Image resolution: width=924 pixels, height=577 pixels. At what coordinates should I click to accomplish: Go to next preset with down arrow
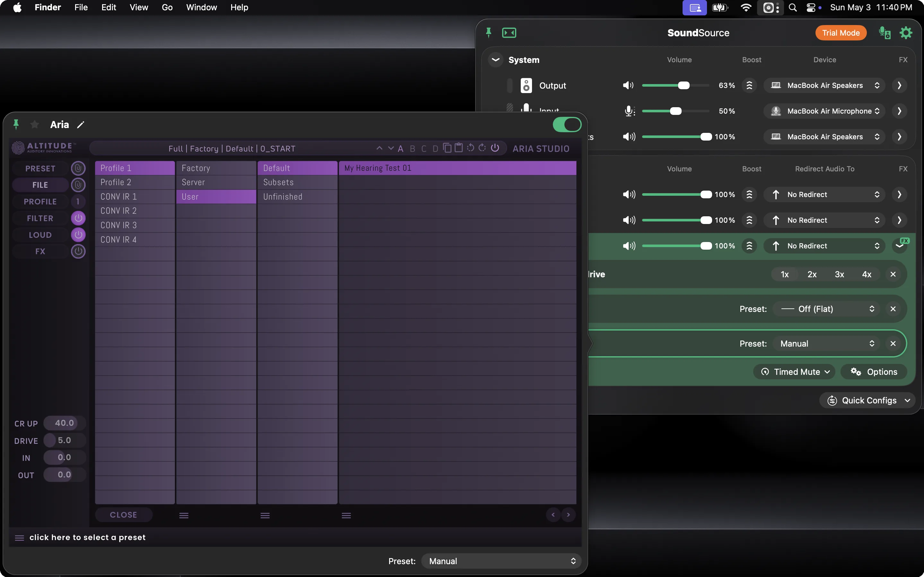pos(391,148)
